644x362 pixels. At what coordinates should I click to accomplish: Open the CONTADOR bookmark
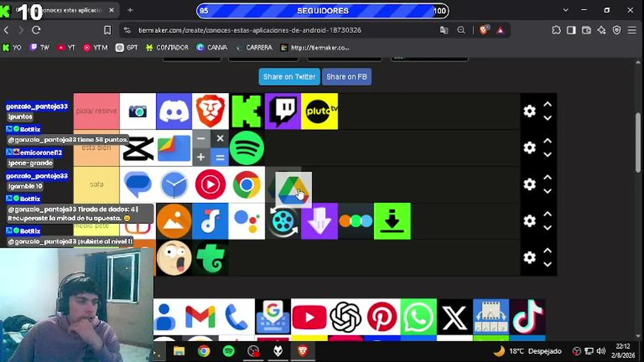click(x=167, y=48)
